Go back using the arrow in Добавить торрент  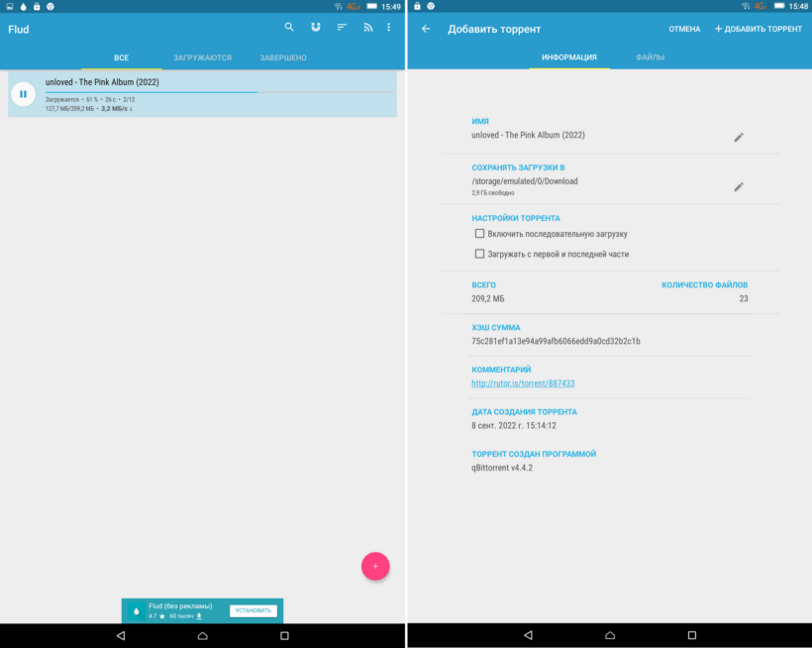(x=426, y=29)
